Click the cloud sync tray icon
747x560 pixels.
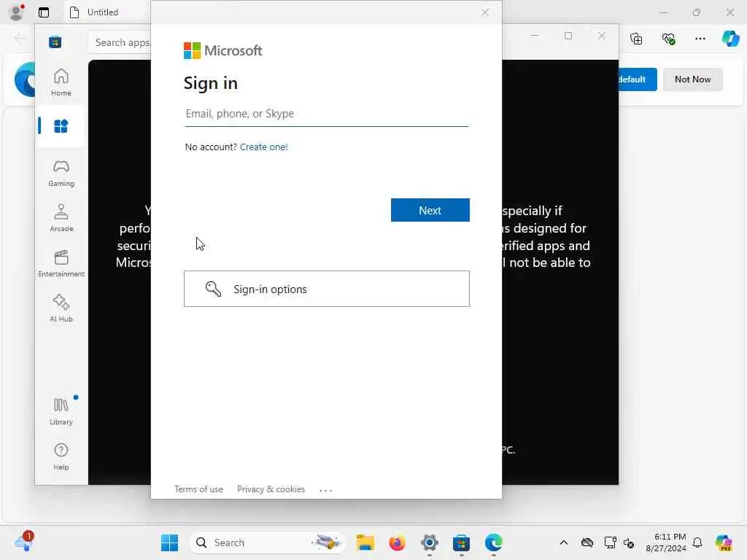click(587, 542)
